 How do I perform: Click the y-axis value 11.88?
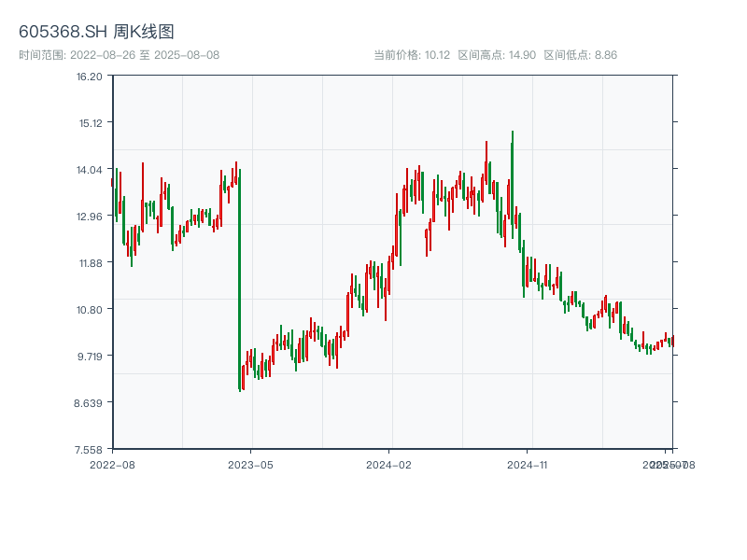click(x=91, y=263)
